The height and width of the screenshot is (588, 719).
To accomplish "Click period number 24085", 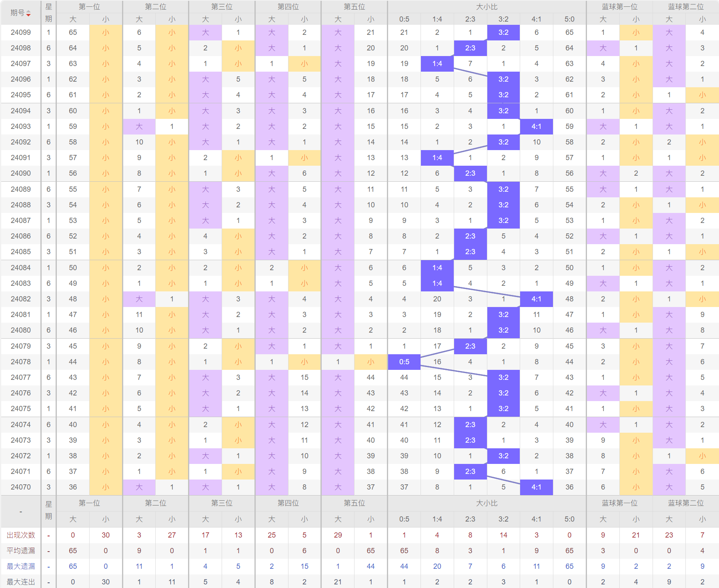I will tap(21, 252).
